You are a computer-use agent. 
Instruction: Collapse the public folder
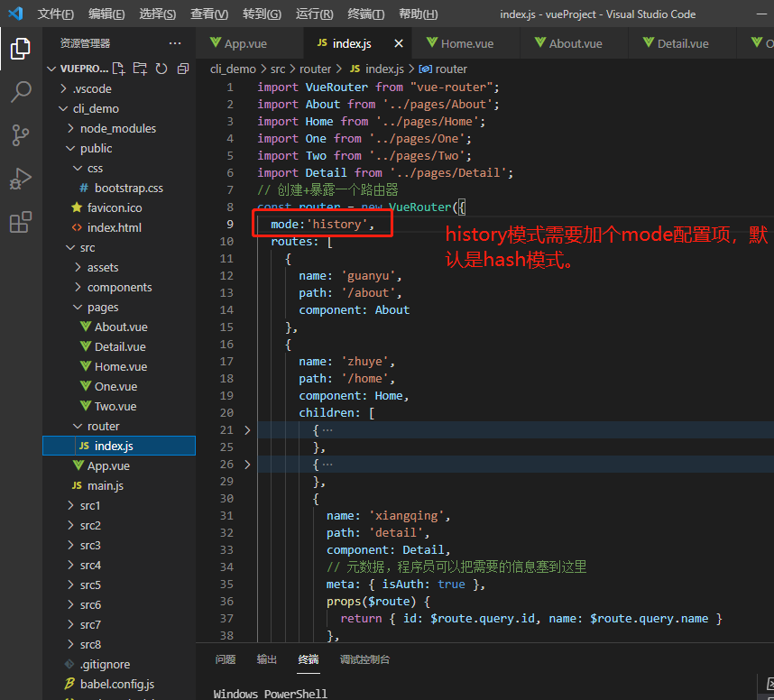click(119, 148)
